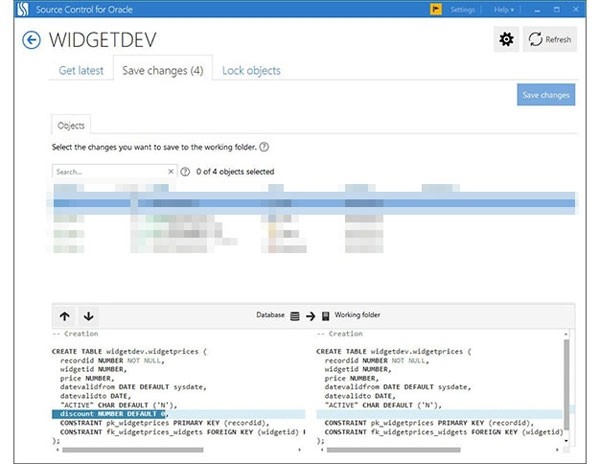
Task: Click the back arrow next to WIDGETDEV
Action: (32, 40)
